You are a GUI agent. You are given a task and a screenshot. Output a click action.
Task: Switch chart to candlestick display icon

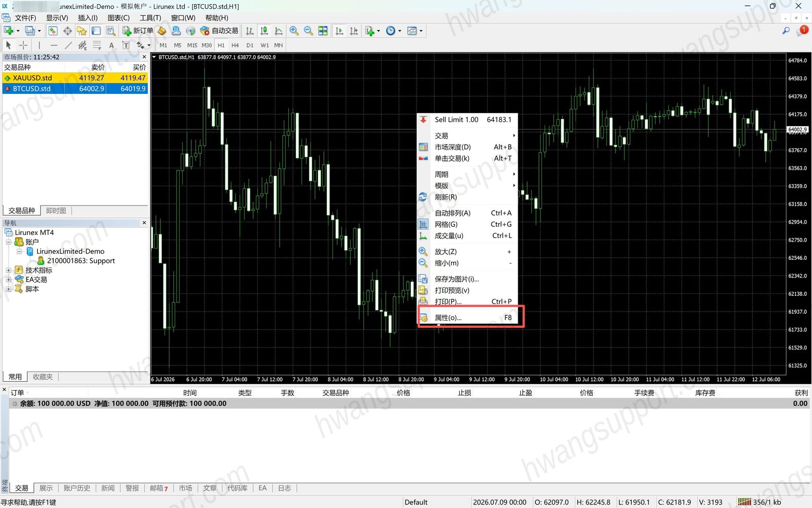point(264,31)
